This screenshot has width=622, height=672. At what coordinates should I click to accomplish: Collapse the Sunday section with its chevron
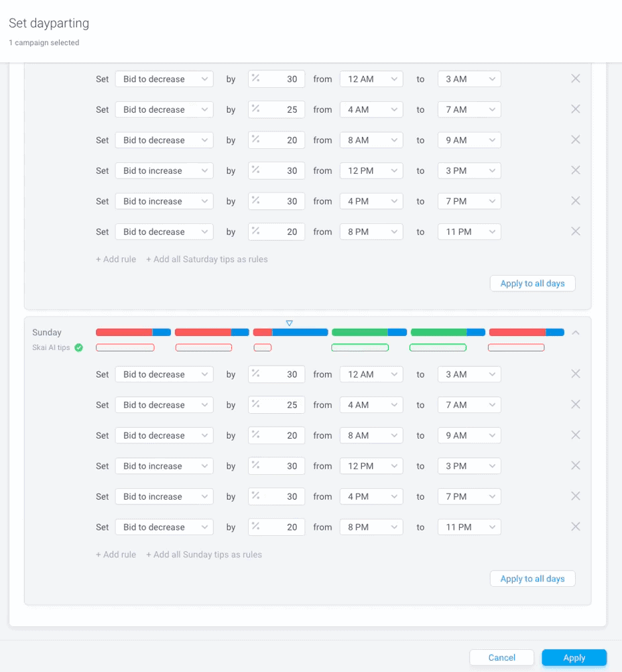[x=575, y=332]
